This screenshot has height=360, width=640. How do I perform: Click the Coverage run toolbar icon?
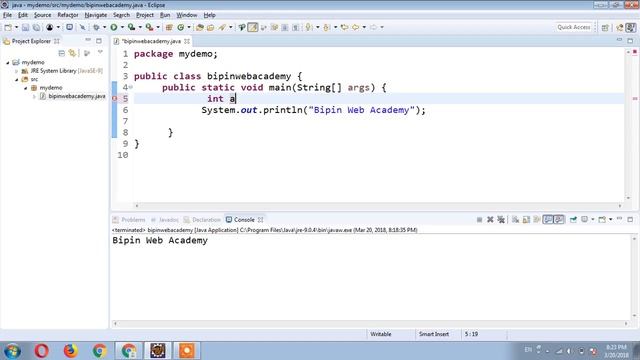[131, 27]
